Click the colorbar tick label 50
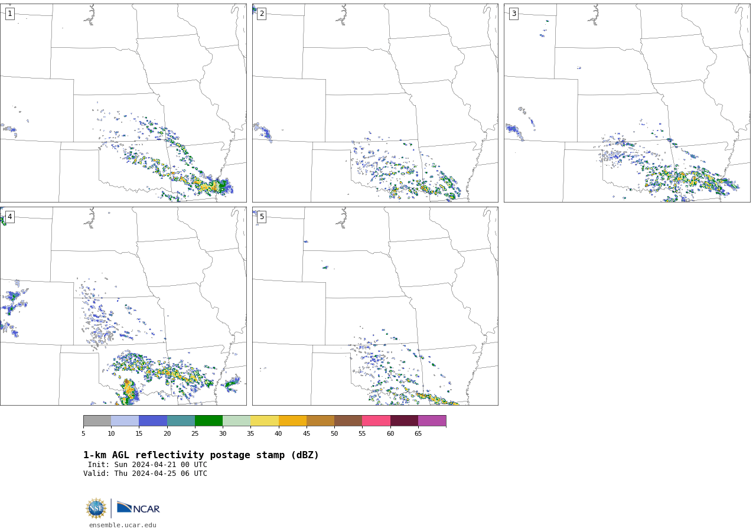 334,434
